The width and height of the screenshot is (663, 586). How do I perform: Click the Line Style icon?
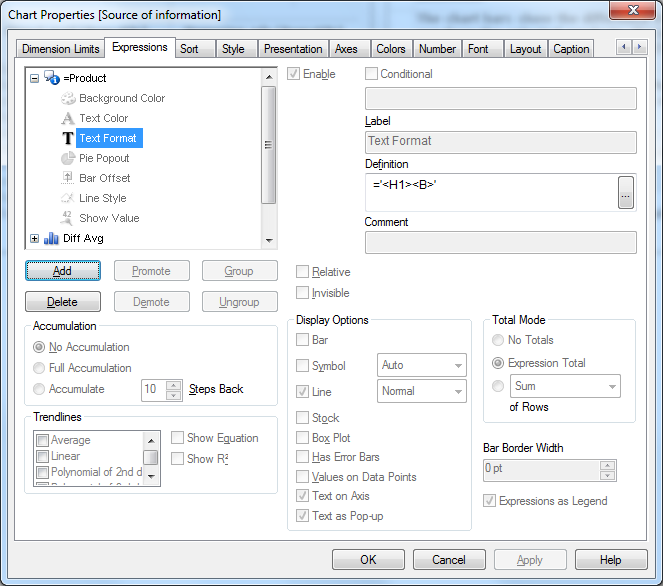68,198
